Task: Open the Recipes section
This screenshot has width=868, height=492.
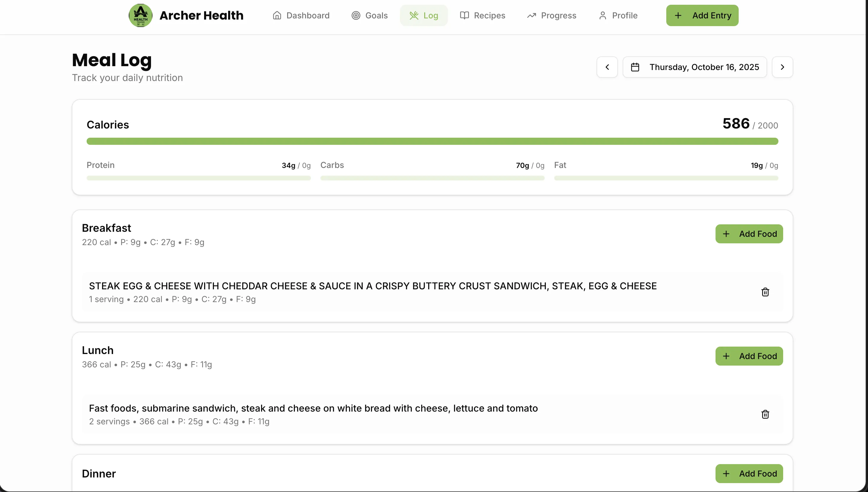Action: pos(482,15)
